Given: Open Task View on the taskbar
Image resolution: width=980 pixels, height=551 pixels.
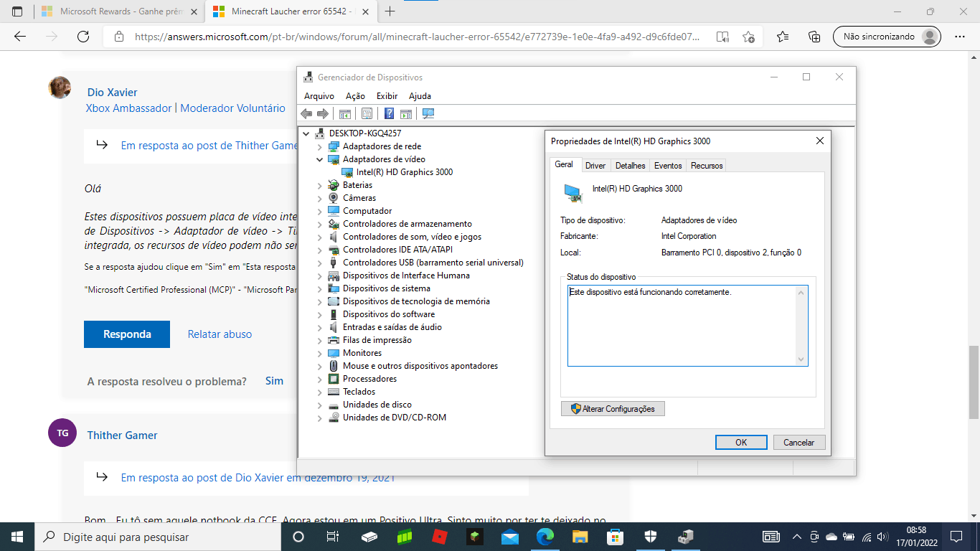Looking at the screenshot, I should pos(332,537).
